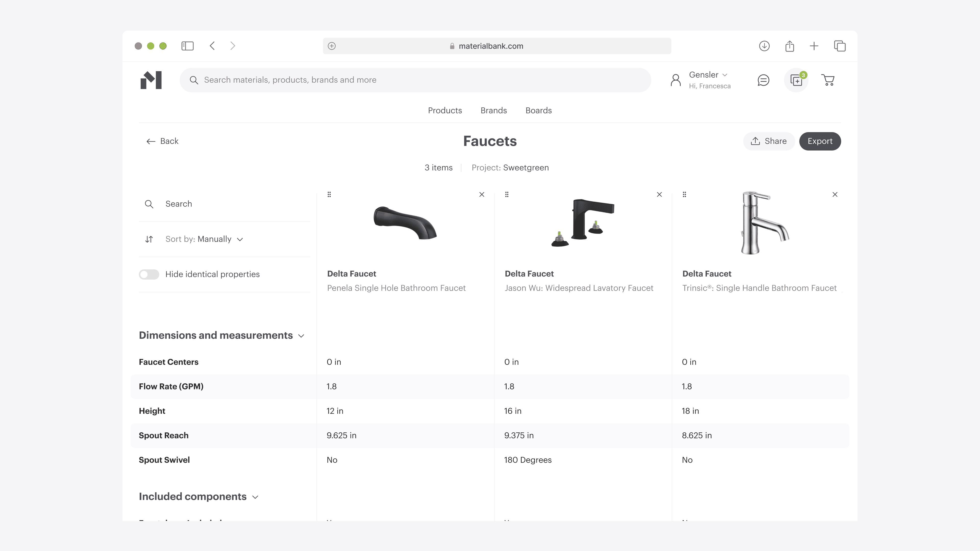Show browser tab overview
Viewport: 980px width, 551px height.
[840, 46]
